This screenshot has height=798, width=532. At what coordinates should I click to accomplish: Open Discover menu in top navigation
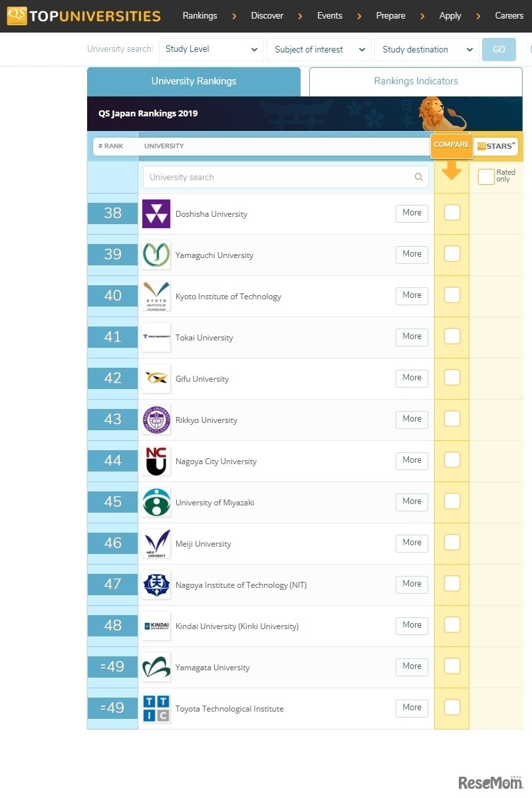pyautogui.click(x=267, y=15)
